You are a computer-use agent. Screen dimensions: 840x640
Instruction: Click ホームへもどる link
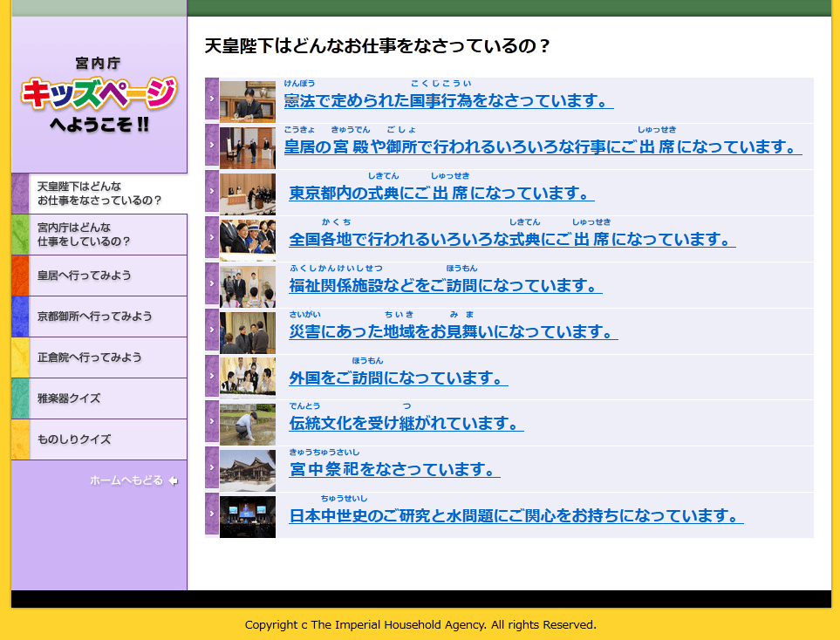[126, 480]
